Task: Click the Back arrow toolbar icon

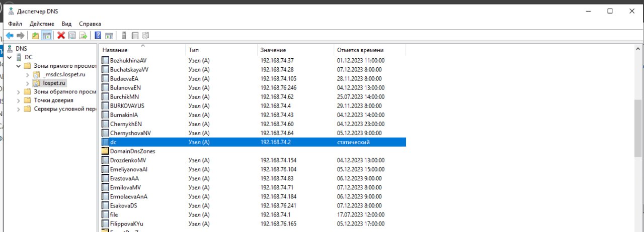Action: (x=10, y=36)
